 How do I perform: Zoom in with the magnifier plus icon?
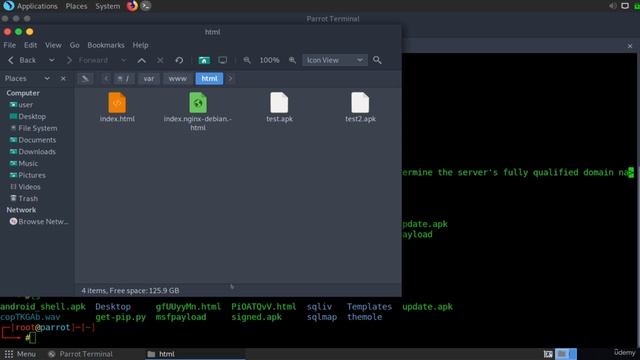(292, 60)
